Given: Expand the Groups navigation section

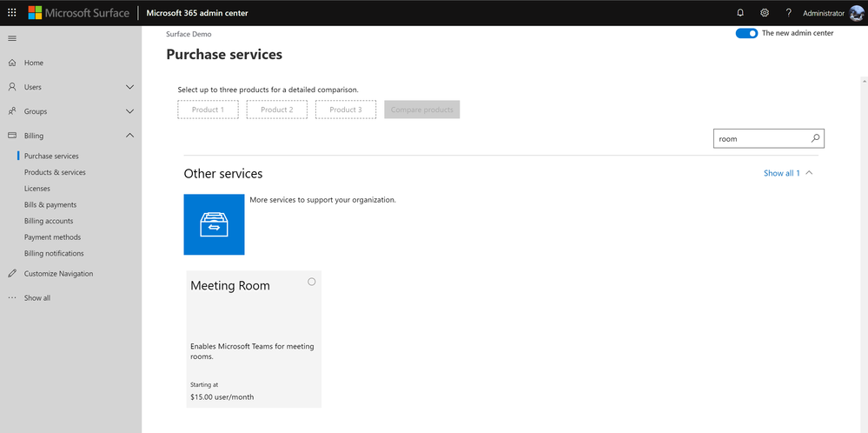Looking at the screenshot, I should 130,111.
